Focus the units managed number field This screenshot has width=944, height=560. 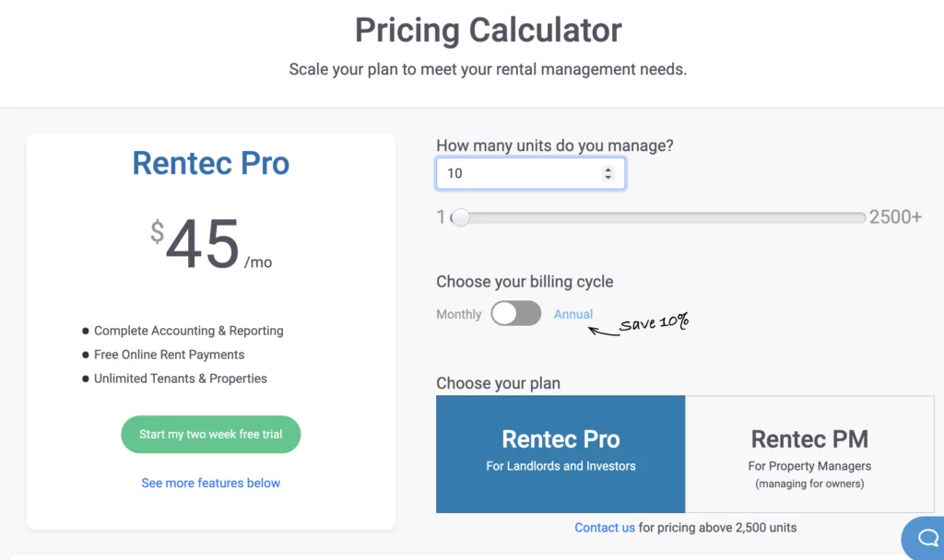[530, 173]
